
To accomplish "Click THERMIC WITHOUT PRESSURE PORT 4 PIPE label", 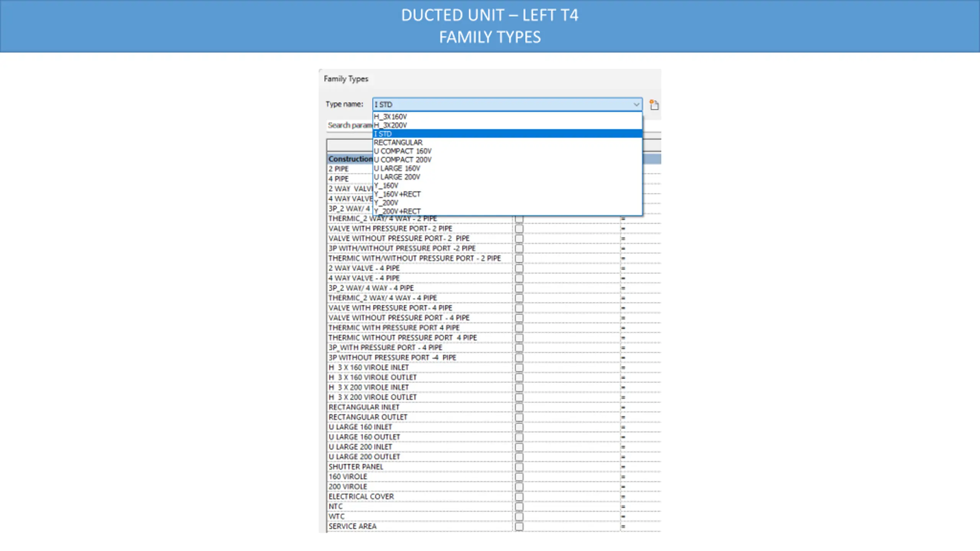I will tap(403, 338).
